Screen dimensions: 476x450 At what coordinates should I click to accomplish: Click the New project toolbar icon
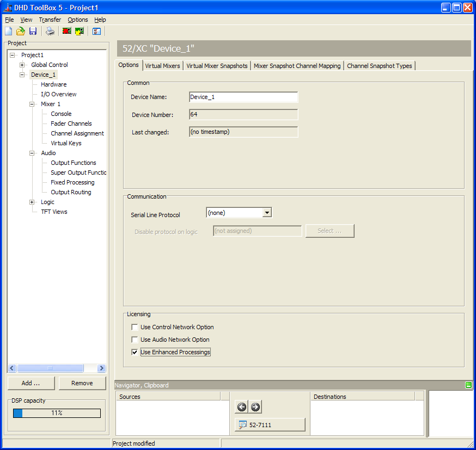click(9, 31)
